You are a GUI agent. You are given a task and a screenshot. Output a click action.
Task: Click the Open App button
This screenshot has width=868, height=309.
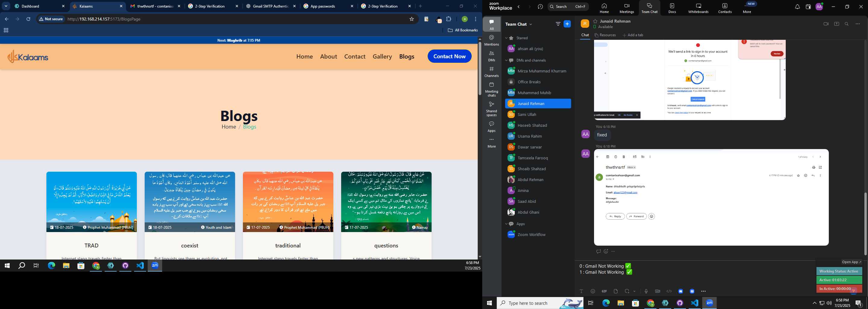pos(851,262)
